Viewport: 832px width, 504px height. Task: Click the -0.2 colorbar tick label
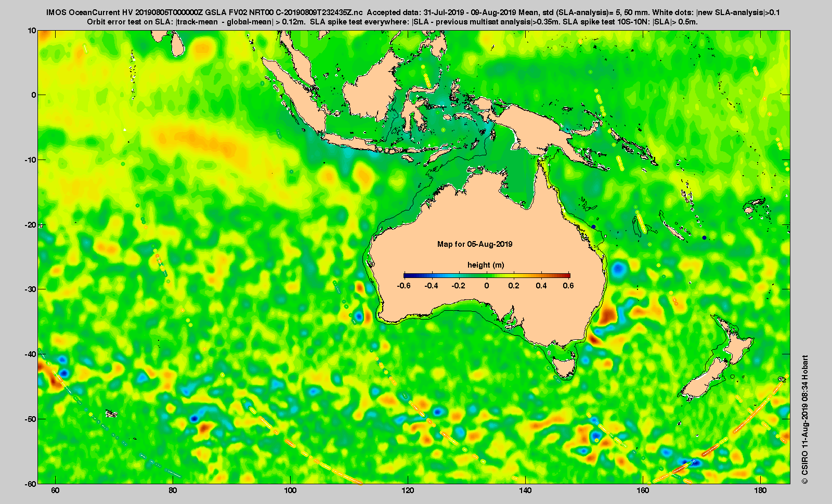459,286
